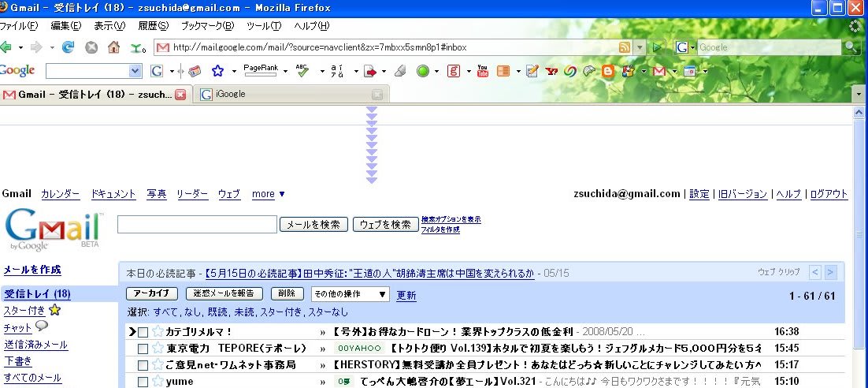Viewport: 868px width, 388px height.
Task: Star the 東京電力 TEPORE message
Action: click(x=157, y=348)
